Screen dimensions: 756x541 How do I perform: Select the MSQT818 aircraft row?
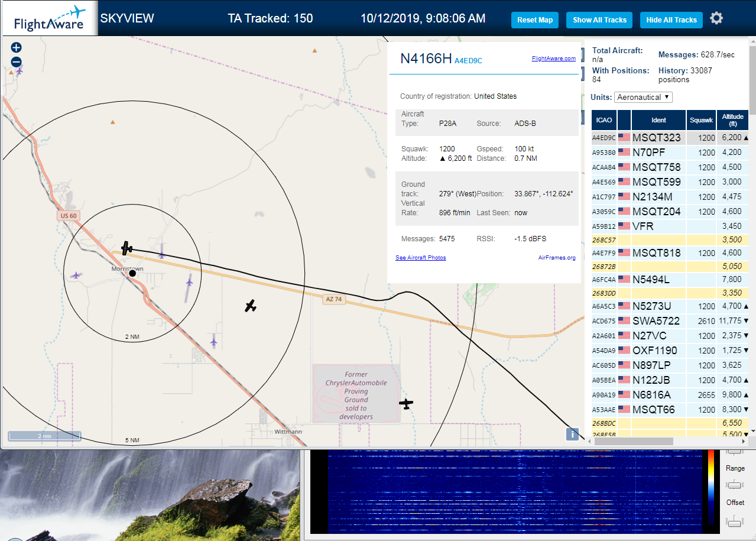point(670,253)
